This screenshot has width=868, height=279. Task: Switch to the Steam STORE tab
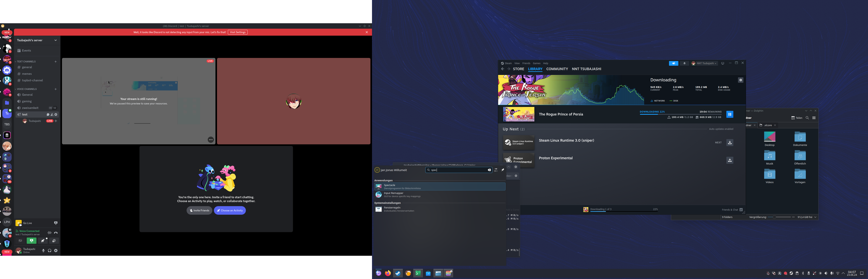click(518, 69)
